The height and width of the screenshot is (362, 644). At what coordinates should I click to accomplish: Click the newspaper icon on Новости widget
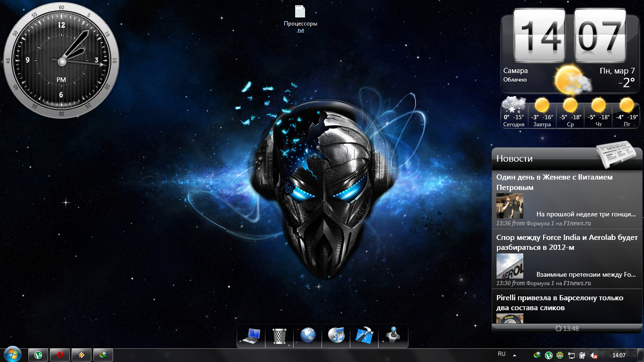point(618,155)
